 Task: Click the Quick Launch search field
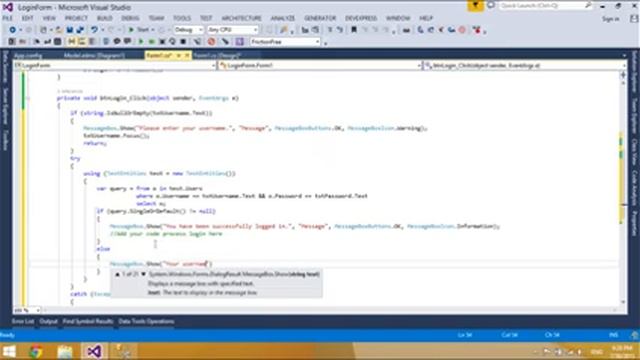545,6
